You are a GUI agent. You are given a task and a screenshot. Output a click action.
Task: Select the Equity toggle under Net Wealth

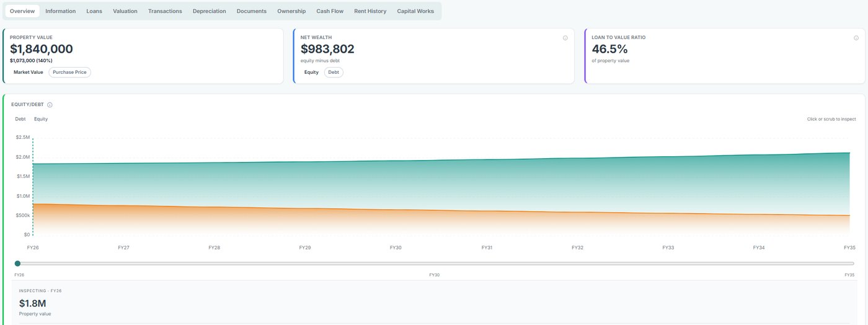(311, 73)
